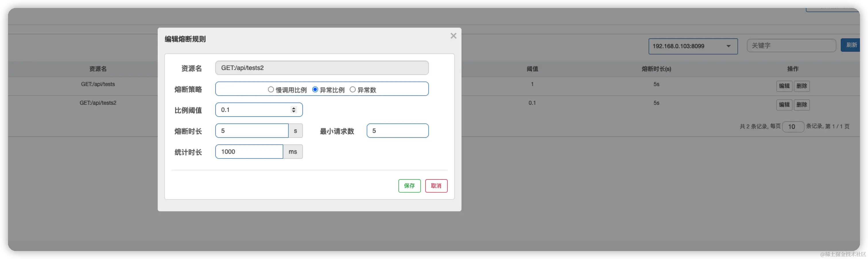Delete the GET:/api/tests2 rule
The width and height of the screenshot is (868, 259).
(802, 105)
